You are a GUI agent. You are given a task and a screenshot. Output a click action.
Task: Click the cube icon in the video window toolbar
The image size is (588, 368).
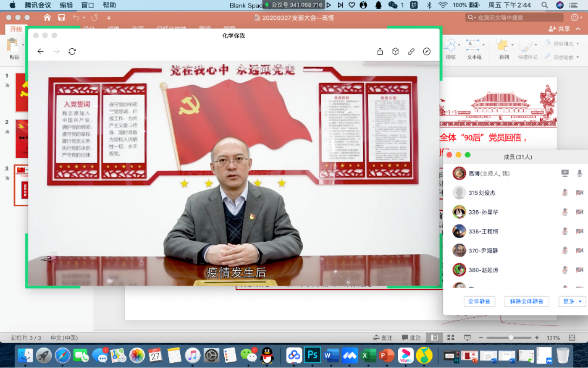[x=395, y=51]
